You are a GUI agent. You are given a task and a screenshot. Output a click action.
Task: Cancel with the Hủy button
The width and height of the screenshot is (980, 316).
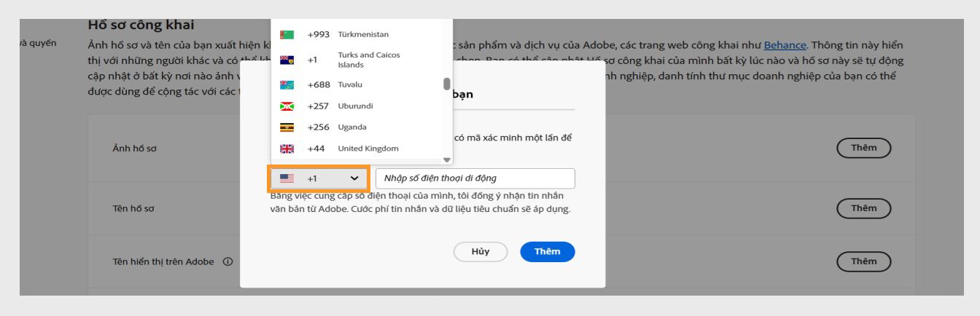coord(480,252)
